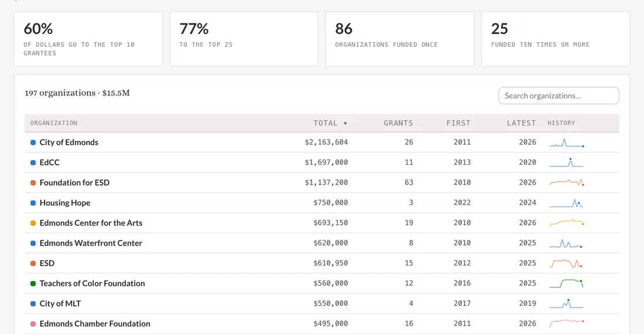Open Edmonds Center for the Arts
Screen dimensions: 644x334
(x=91, y=223)
